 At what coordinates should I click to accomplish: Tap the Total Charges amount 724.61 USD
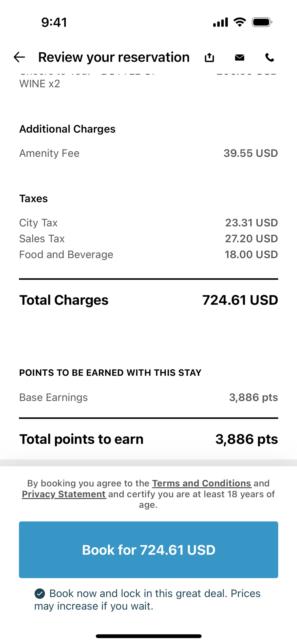tap(240, 300)
